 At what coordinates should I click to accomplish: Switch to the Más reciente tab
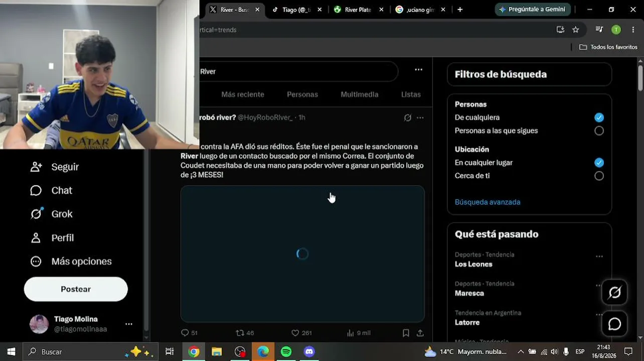click(243, 94)
